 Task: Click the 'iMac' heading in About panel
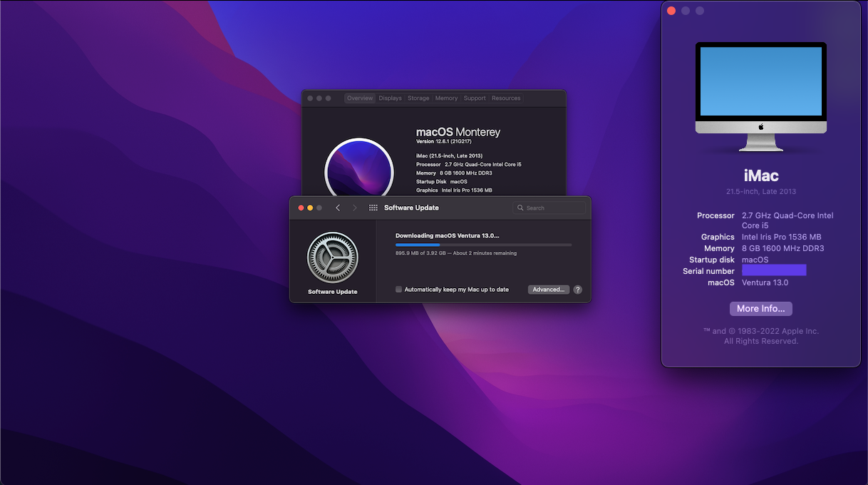761,175
